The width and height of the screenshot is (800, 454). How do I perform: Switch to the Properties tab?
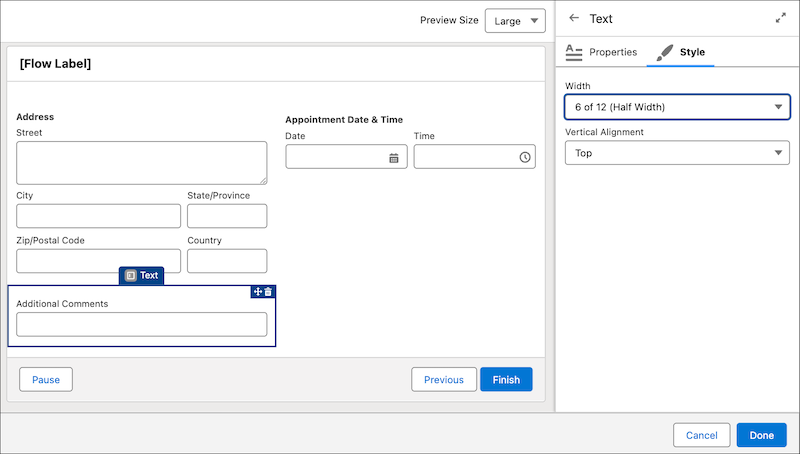[x=602, y=52]
